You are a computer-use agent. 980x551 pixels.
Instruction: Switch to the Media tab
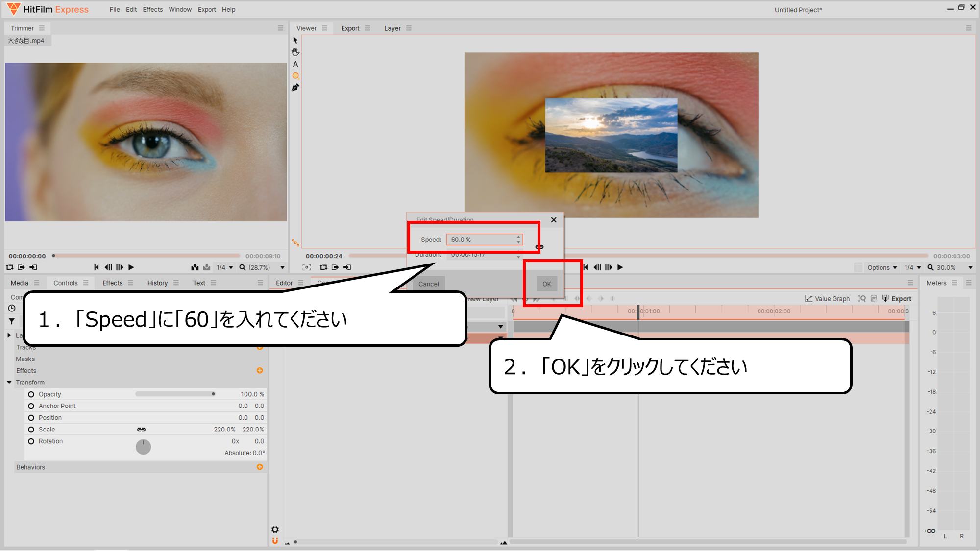20,283
